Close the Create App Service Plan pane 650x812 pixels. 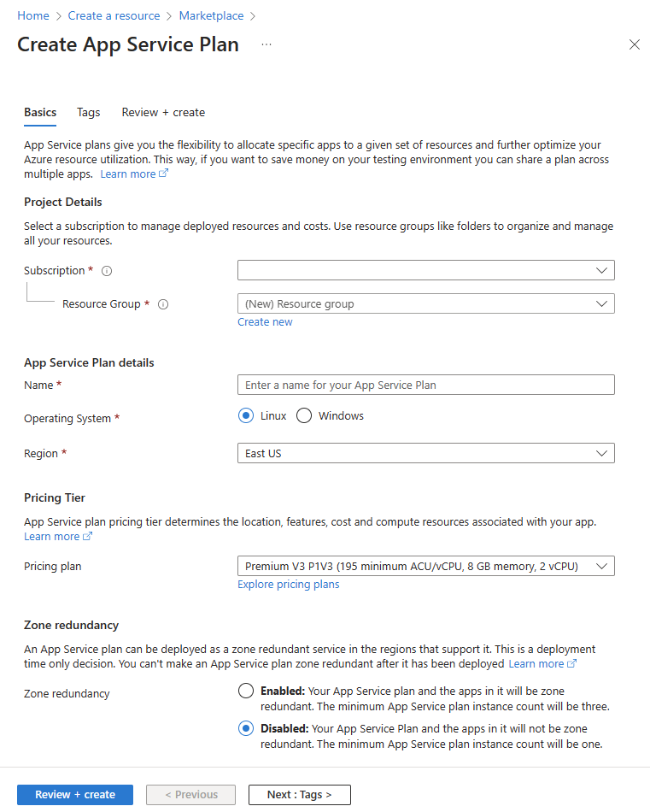635,44
